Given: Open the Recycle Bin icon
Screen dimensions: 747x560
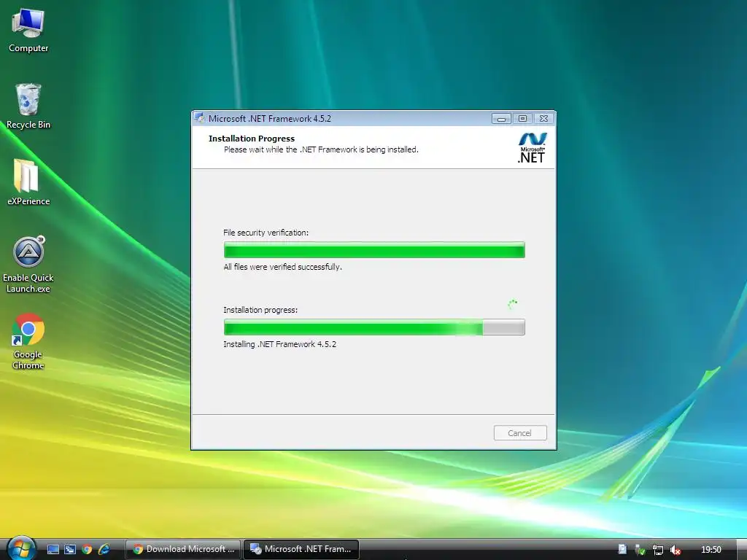Looking at the screenshot, I should click(x=28, y=106).
